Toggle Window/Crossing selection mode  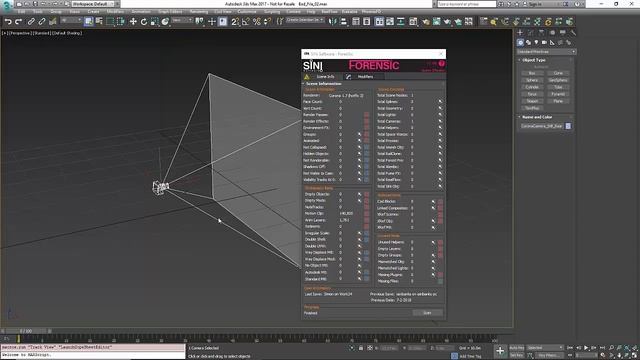click(120, 22)
